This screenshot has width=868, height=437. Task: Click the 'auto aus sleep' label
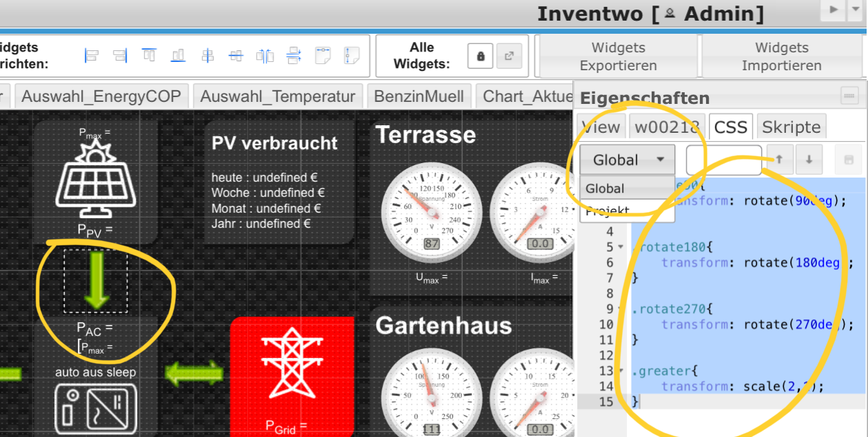[x=96, y=372]
